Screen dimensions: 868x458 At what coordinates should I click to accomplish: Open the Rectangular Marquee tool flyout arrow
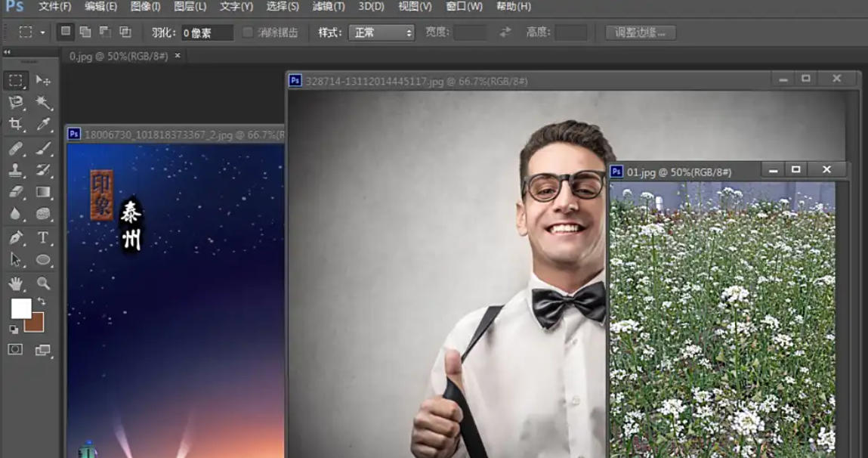[x=42, y=32]
